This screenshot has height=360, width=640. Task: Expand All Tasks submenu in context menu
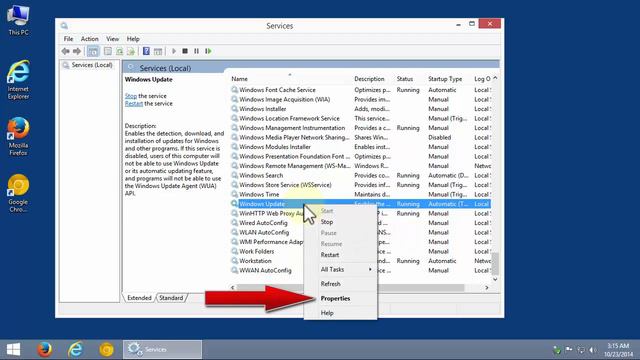(x=340, y=269)
